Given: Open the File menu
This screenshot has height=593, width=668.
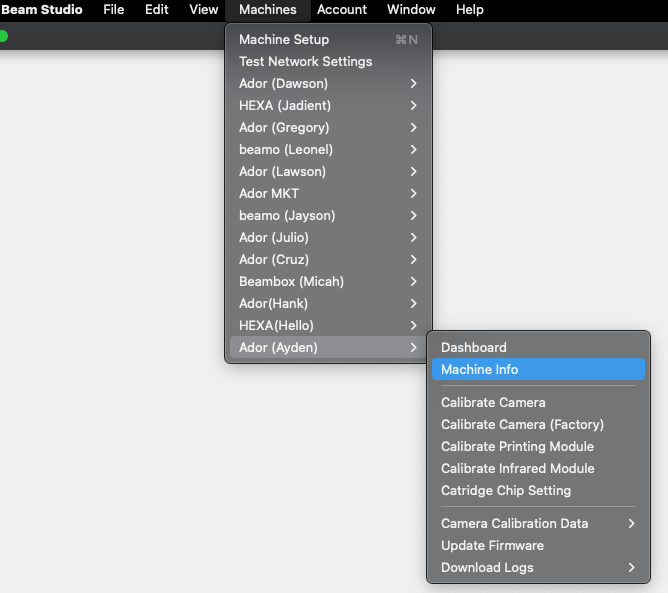Looking at the screenshot, I should pyautogui.click(x=114, y=9).
